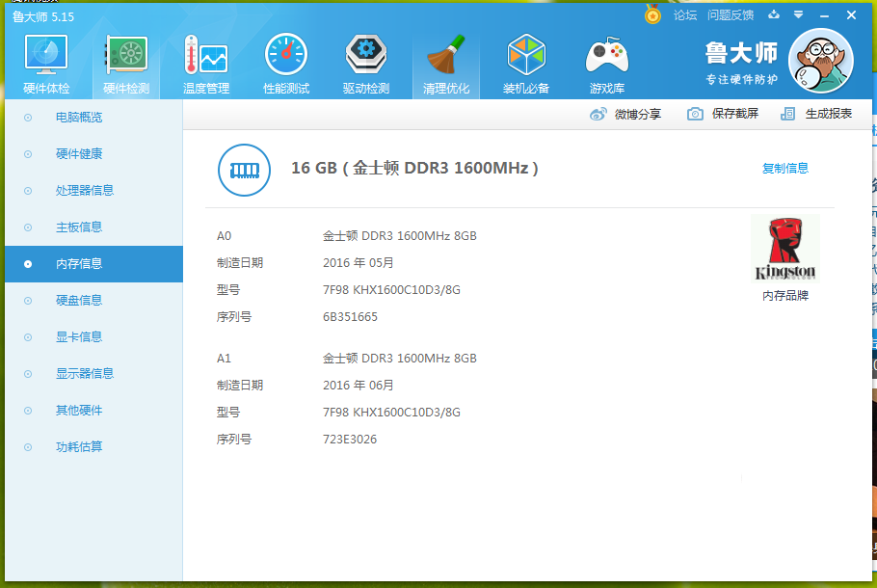Click the memory module icon
The image size is (877, 588).
tap(244, 170)
